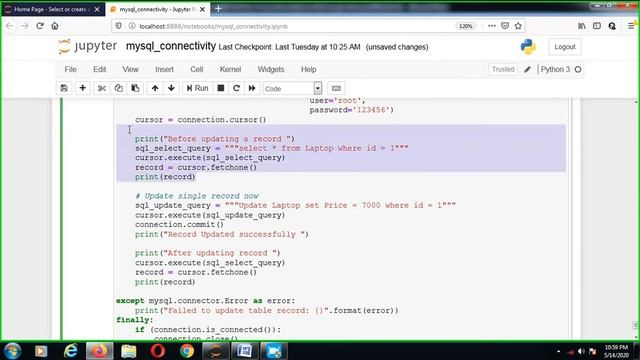Cut selected cells with the scissors icon
This screenshot has height=360, width=640.
tap(102, 88)
